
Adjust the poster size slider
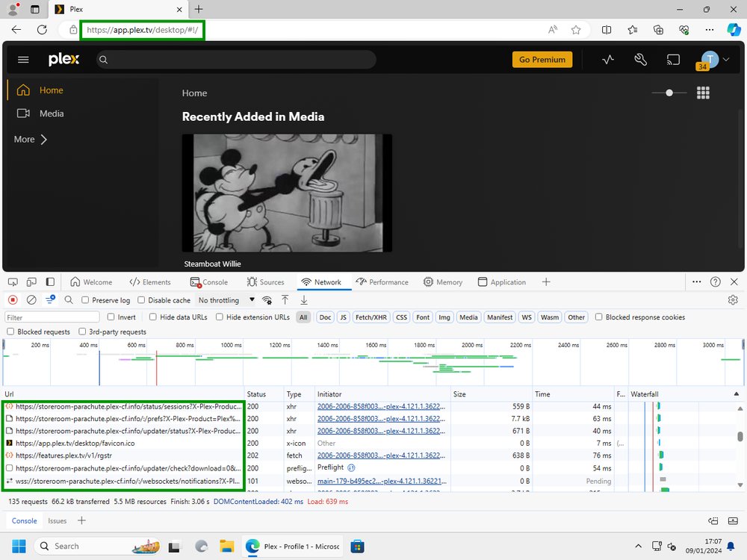tap(669, 93)
